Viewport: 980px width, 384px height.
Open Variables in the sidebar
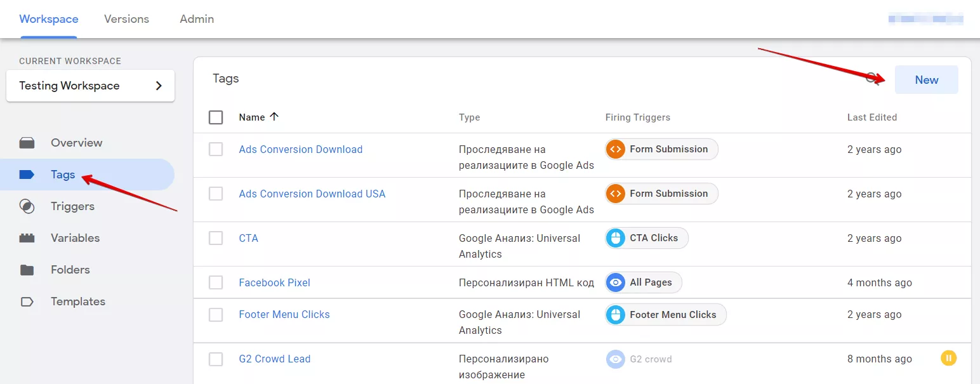87,238
